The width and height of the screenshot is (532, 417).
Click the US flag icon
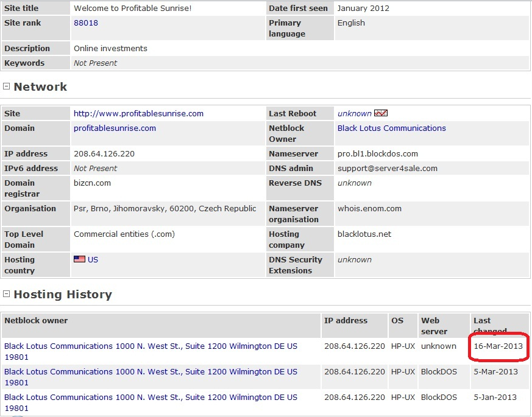(x=79, y=259)
